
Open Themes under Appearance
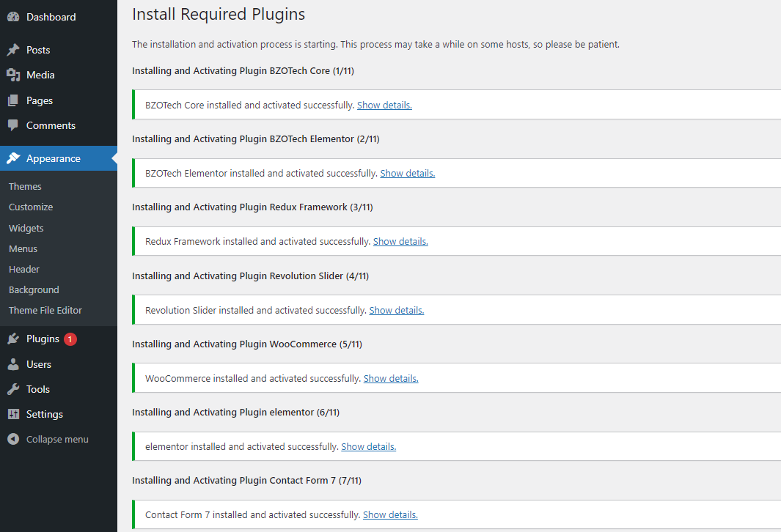[25, 186]
